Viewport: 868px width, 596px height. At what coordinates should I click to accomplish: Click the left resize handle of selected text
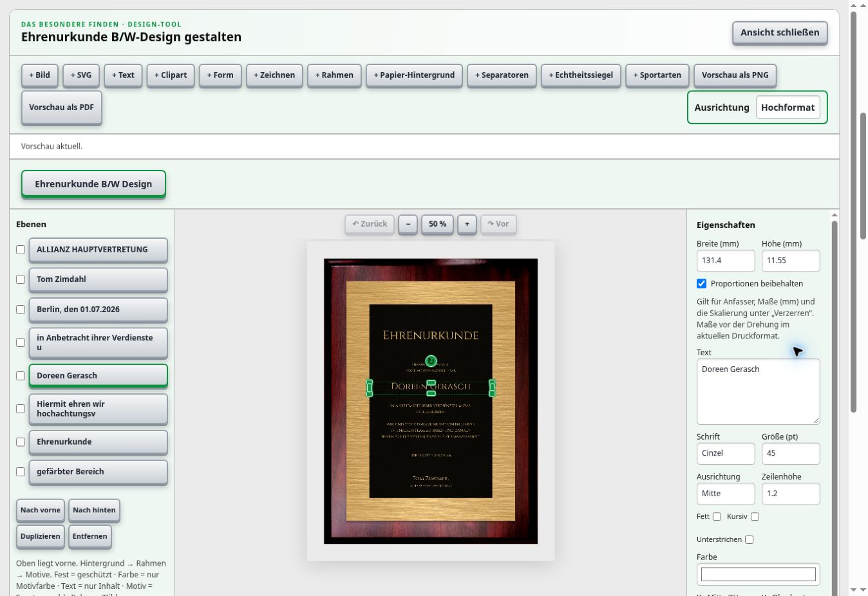click(370, 388)
